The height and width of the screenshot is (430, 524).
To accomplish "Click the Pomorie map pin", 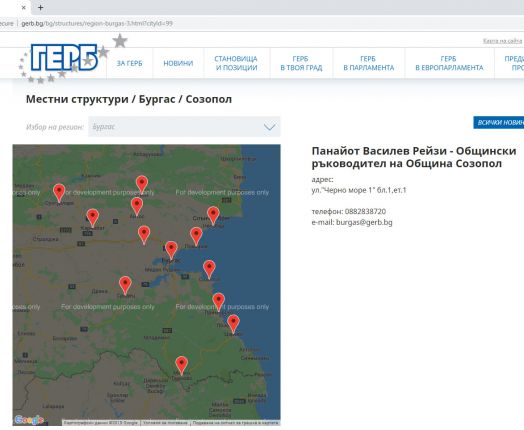I will tap(196, 236).
